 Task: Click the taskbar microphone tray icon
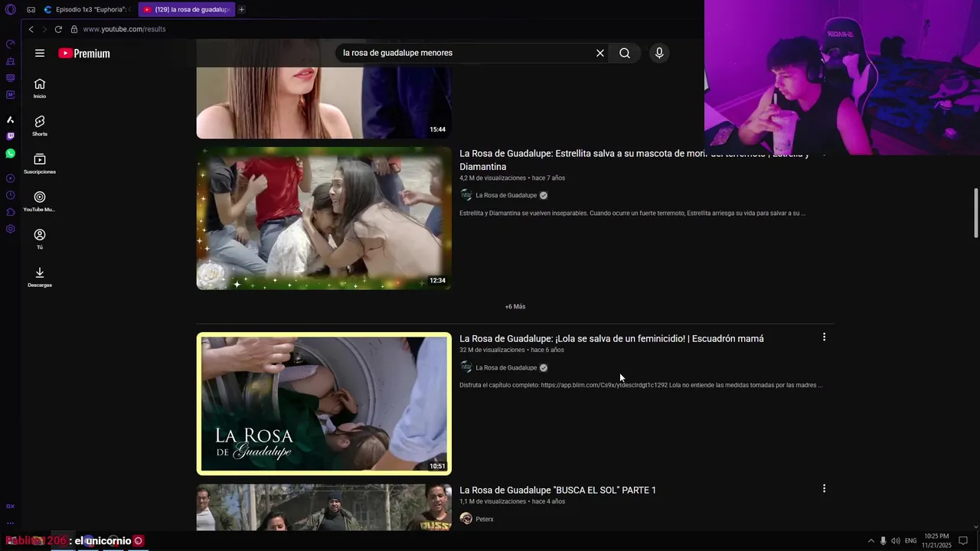pyautogui.click(x=883, y=541)
